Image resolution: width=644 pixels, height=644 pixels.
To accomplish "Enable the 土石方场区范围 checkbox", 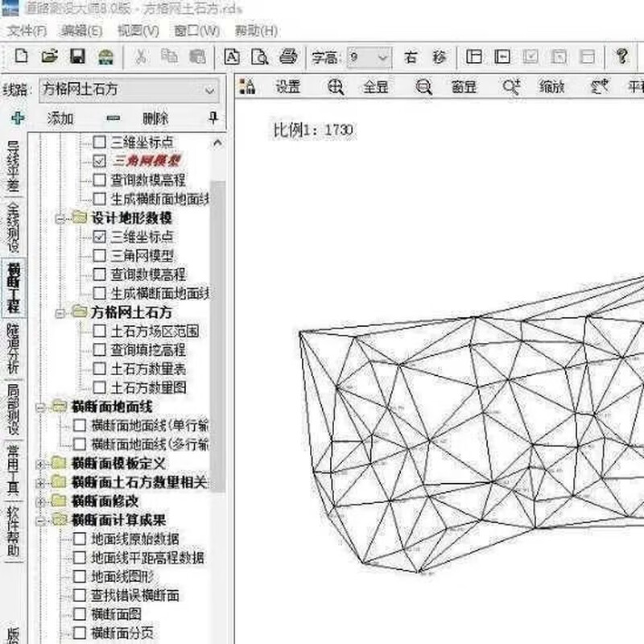I will click(x=100, y=331).
